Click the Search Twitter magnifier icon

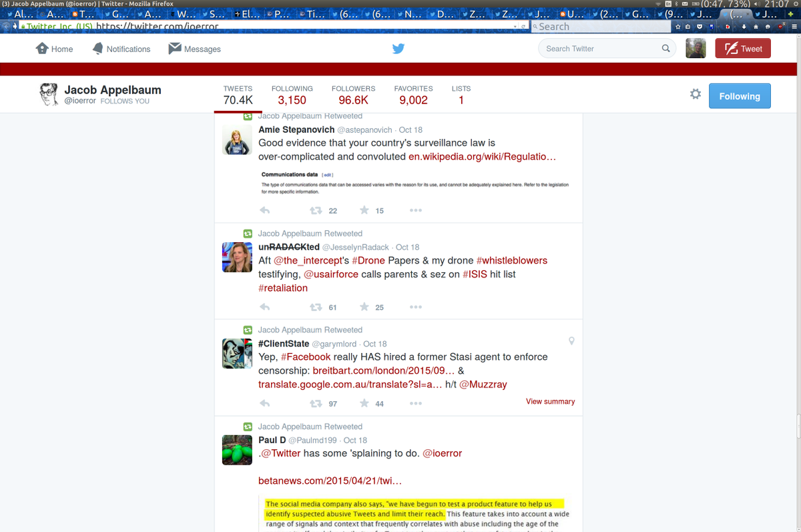point(665,48)
